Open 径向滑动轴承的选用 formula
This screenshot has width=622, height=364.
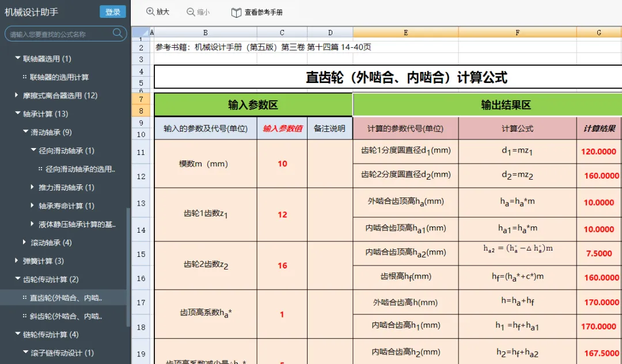80,169
